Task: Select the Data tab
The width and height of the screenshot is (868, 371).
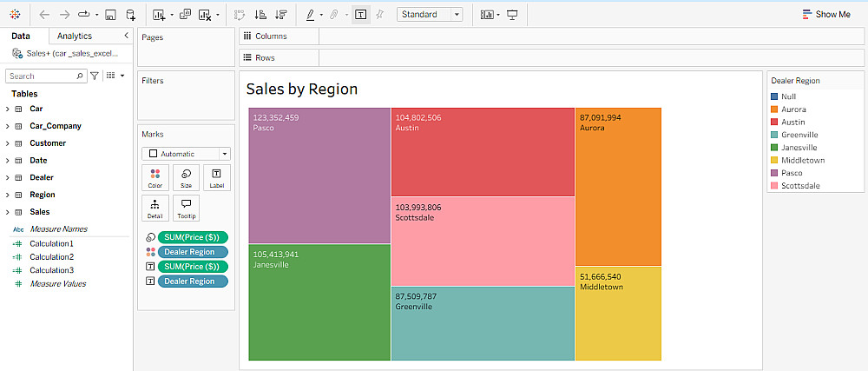Action: pos(21,36)
